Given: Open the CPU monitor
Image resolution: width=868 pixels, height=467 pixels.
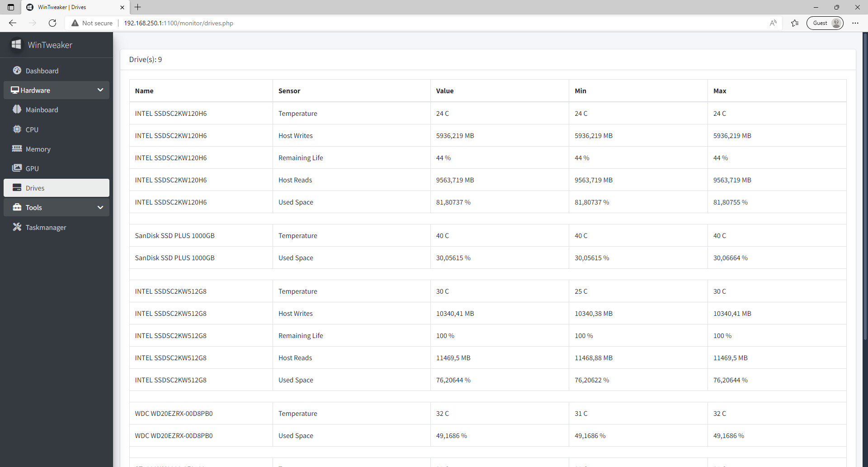Looking at the screenshot, I should 31,129.
